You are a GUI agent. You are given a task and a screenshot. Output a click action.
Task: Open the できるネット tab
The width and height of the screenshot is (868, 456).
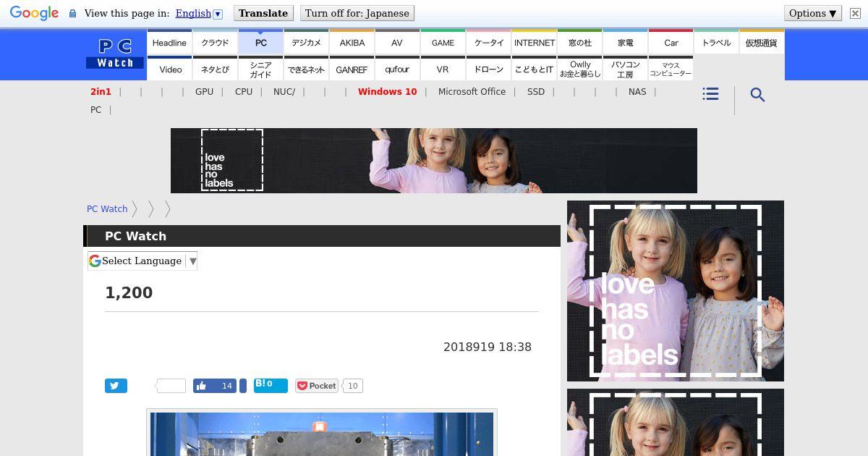[x=306, y=69]
